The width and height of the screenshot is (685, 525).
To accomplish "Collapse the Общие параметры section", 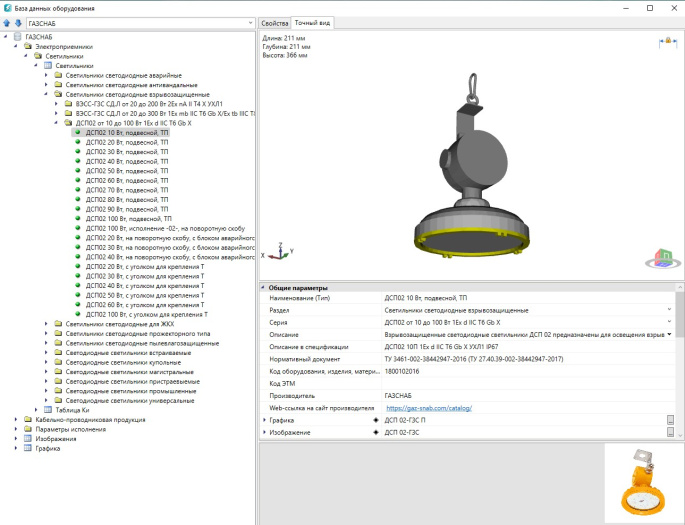I will click(x=263, y=288).
